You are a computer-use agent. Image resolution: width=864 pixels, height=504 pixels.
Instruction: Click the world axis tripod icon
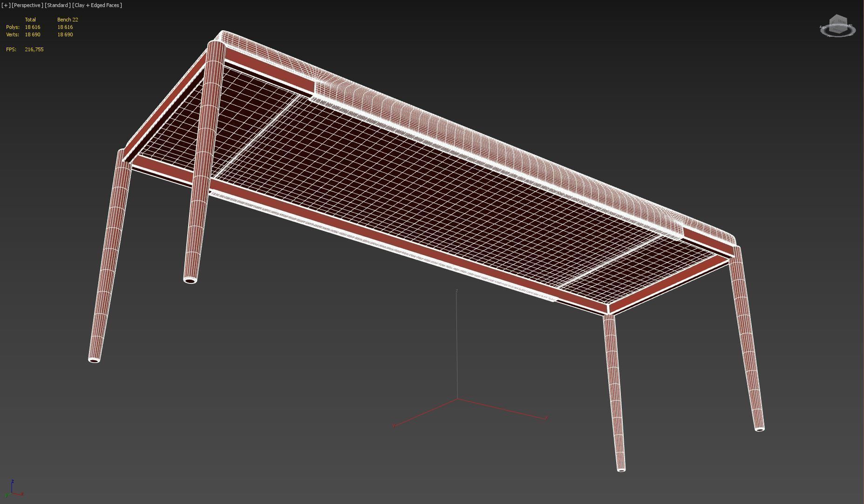14,489
